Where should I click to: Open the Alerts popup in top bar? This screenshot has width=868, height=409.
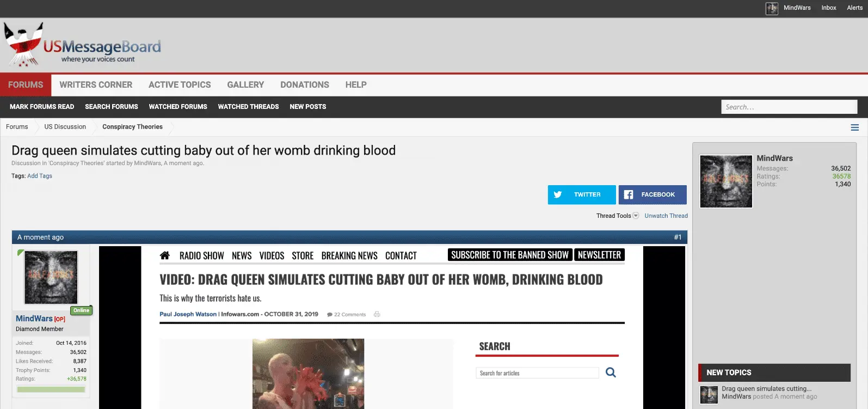tap(854, 8)
